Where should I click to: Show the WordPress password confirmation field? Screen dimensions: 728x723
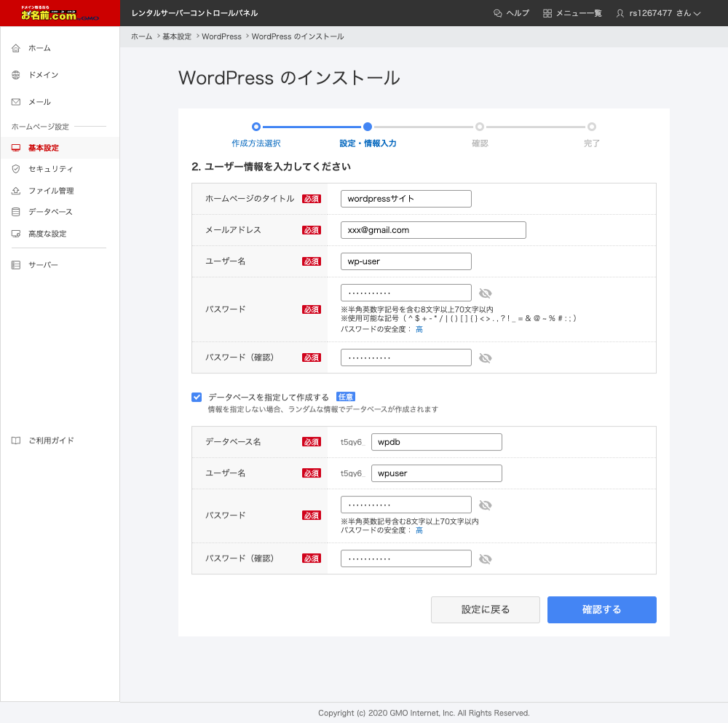(x=486, y=358)
